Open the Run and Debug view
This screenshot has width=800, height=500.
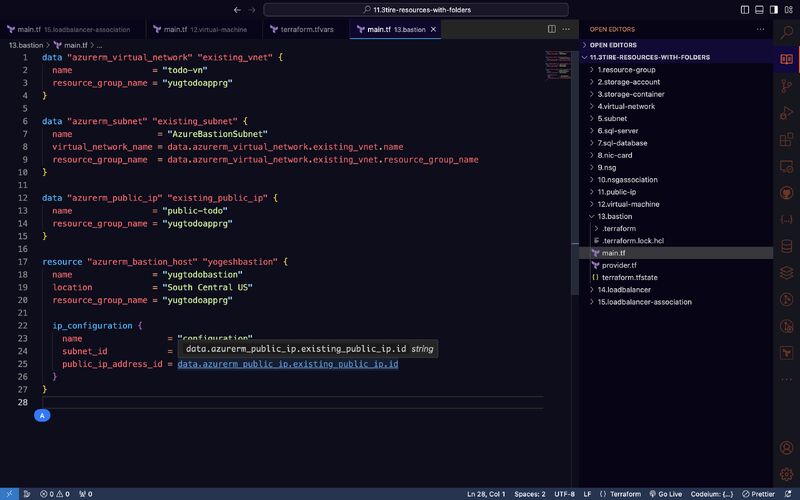pos(786,113)
